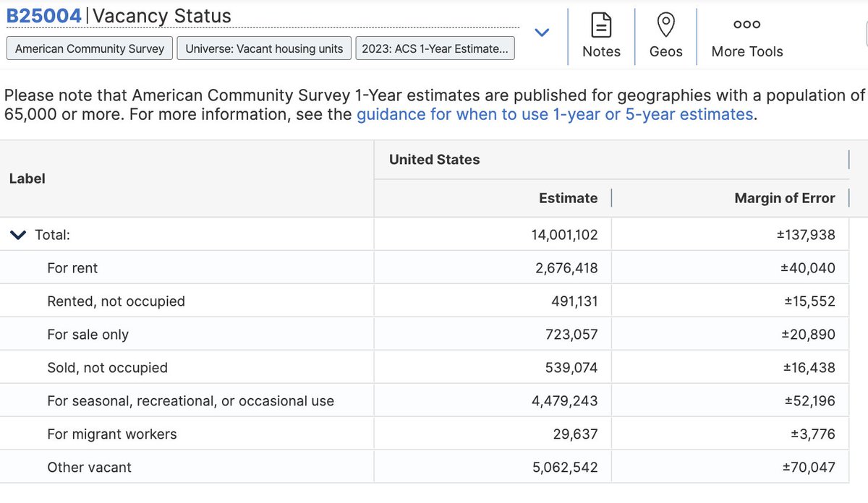
Task: Open the Notes document icon
Action: (x=601, y=25)
